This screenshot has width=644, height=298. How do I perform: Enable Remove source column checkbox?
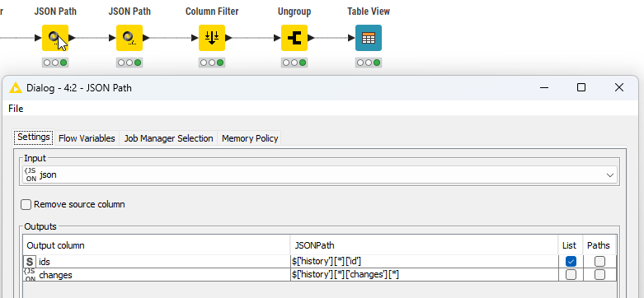click(x=26, y=204)
